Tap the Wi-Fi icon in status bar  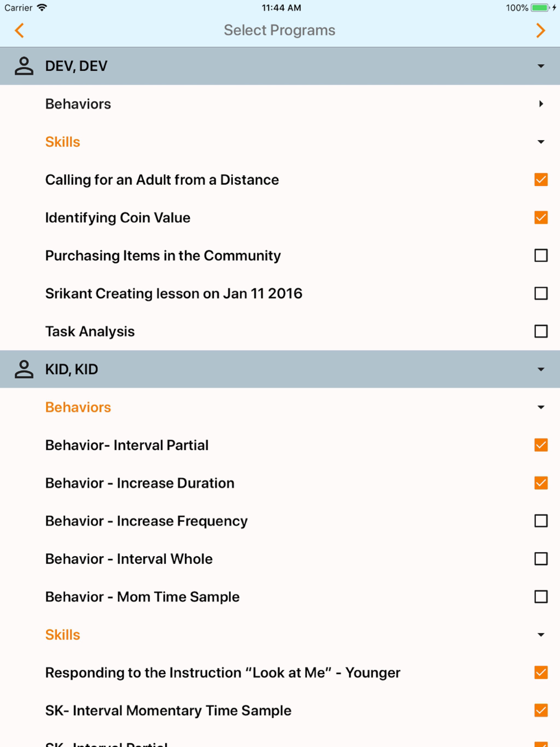point(42,8)
